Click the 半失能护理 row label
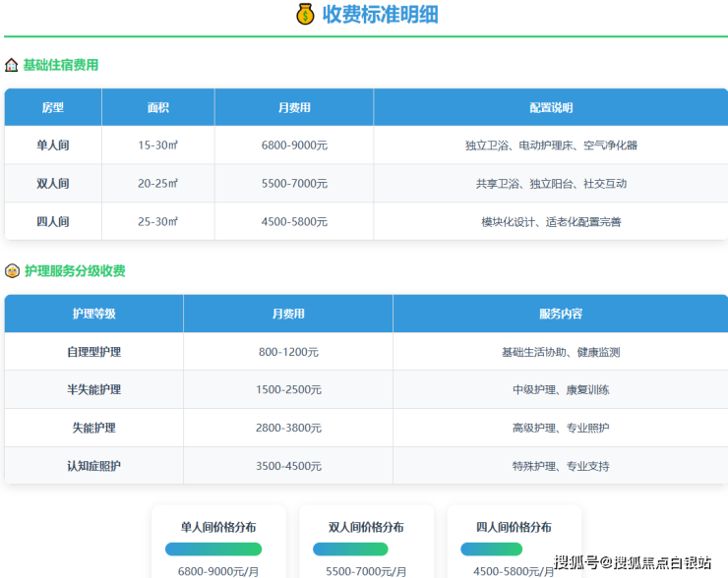Viewport: 728px width, 578px height. [93, 390]
